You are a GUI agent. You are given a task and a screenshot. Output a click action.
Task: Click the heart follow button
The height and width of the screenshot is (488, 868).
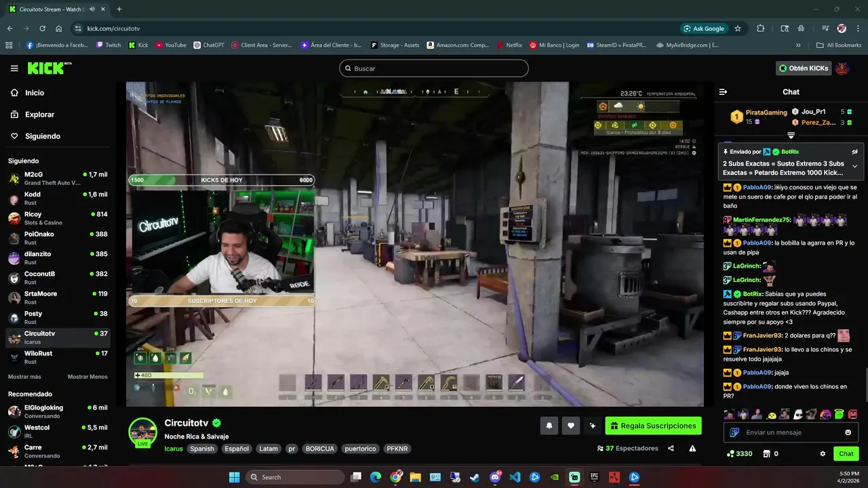(x=571, y=426)
